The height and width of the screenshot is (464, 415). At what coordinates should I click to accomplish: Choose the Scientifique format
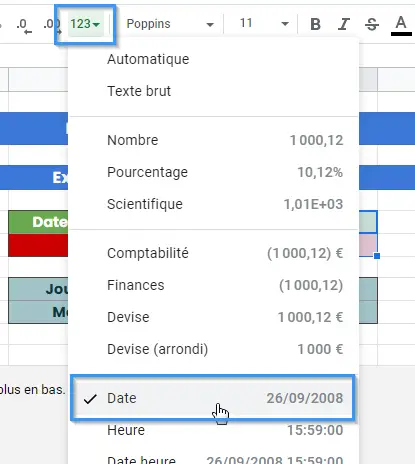[213, 204]
